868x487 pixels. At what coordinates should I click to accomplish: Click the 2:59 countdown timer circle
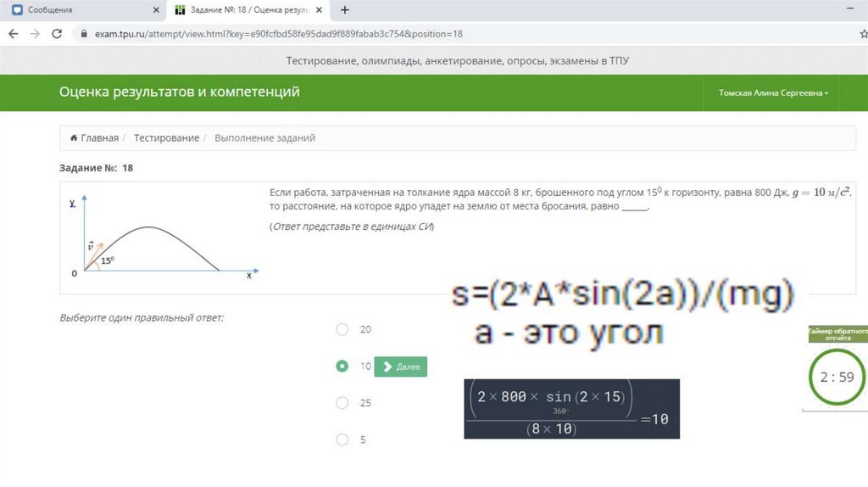(837, 377)
